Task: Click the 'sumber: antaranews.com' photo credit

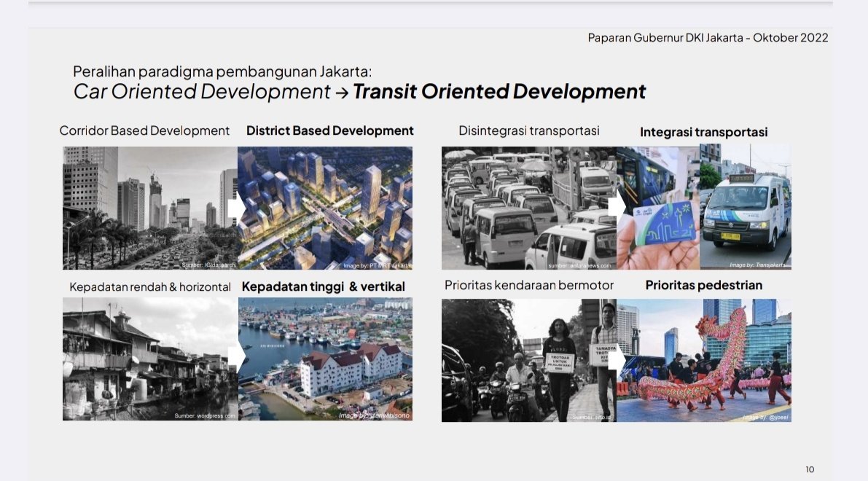Action: tap(579, 266)
